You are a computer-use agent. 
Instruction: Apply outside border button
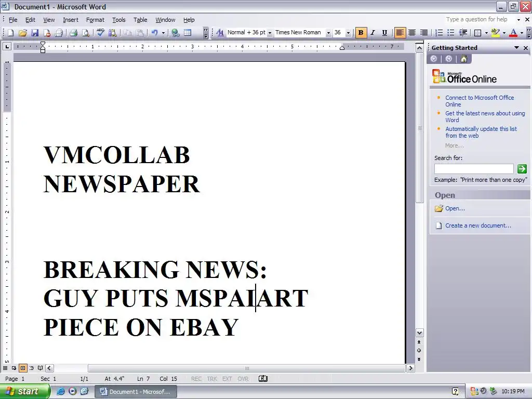[x=478, y=33]
